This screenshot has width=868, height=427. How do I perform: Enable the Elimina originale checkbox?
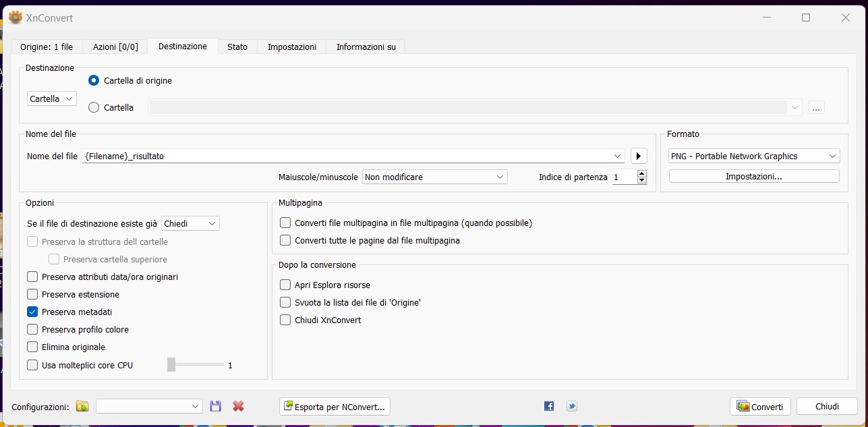pos(32,347)
